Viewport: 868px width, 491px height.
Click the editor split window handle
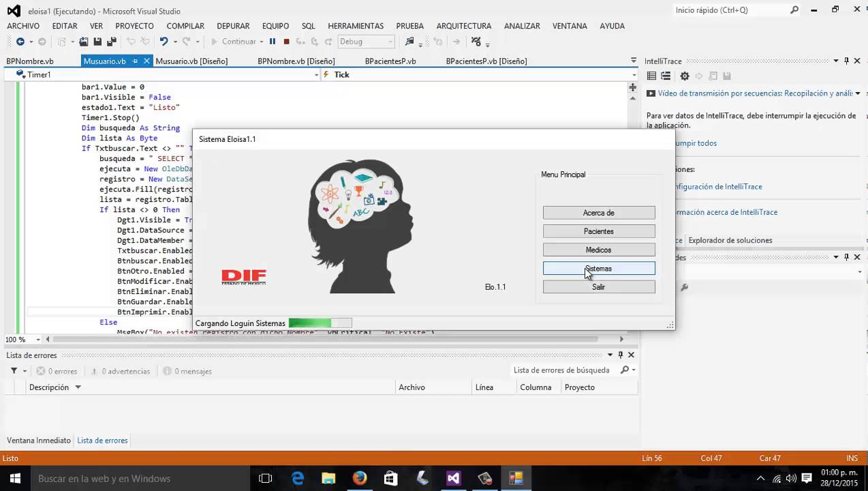click(632, 88)
